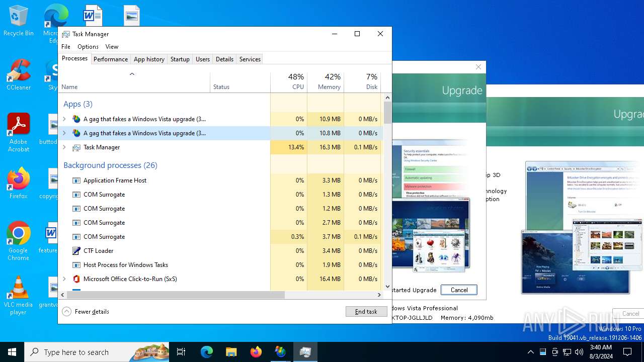
Task: Select the COM Surrogate row using 3.7 MB
Action: coord(220,237)
